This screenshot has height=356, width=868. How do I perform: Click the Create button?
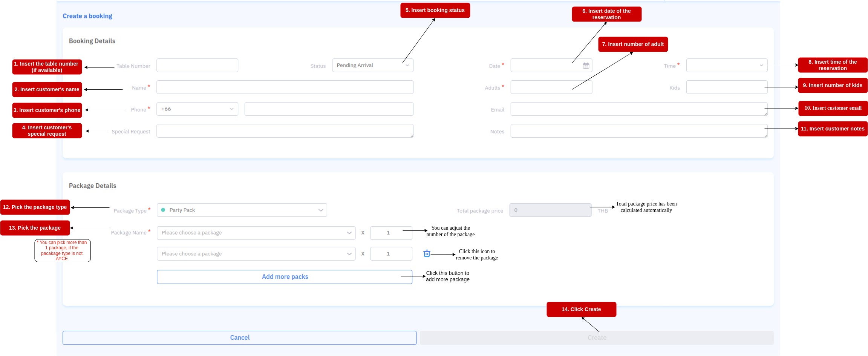(x=597, y=338)
